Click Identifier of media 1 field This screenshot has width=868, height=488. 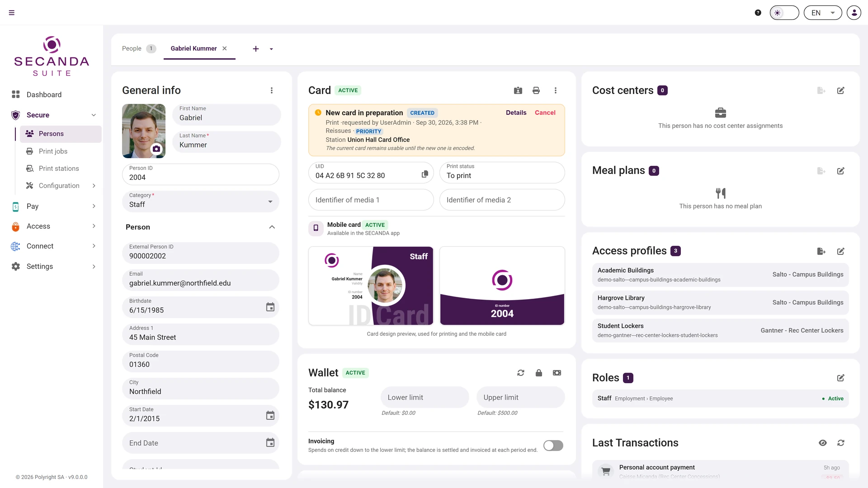click(371, 200)
